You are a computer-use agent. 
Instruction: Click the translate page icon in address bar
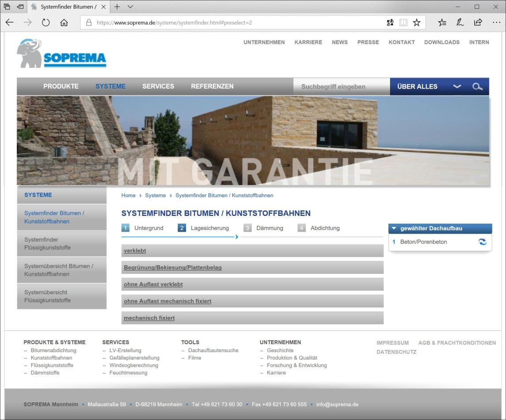[x=390, y=22]
